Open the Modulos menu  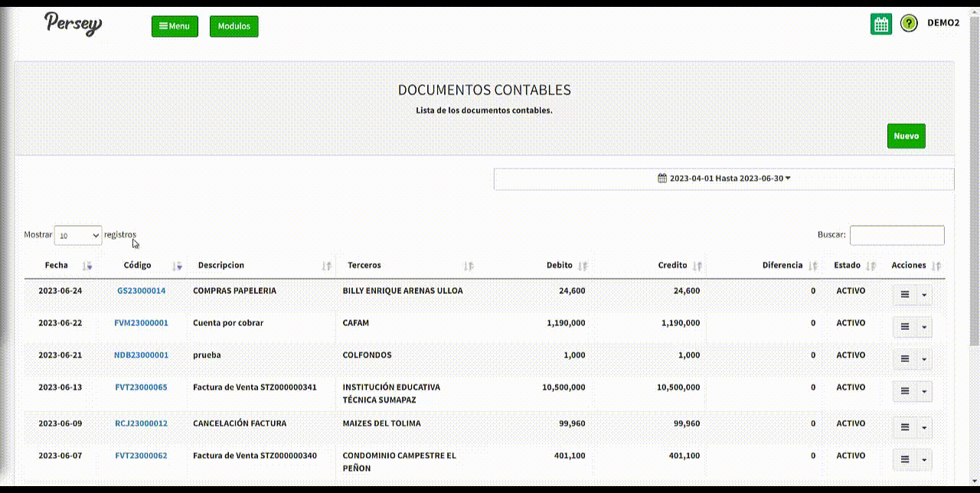point(234,26)
